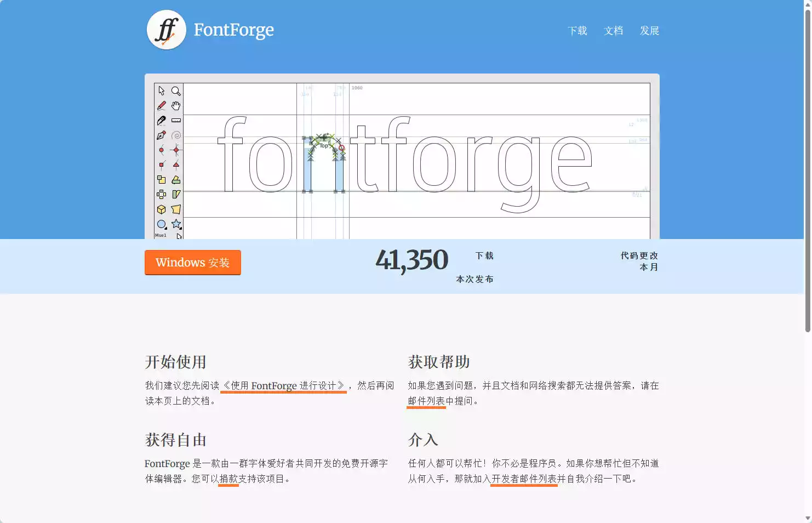
Task: Click the FontForge ff logo
Action: 167,30
